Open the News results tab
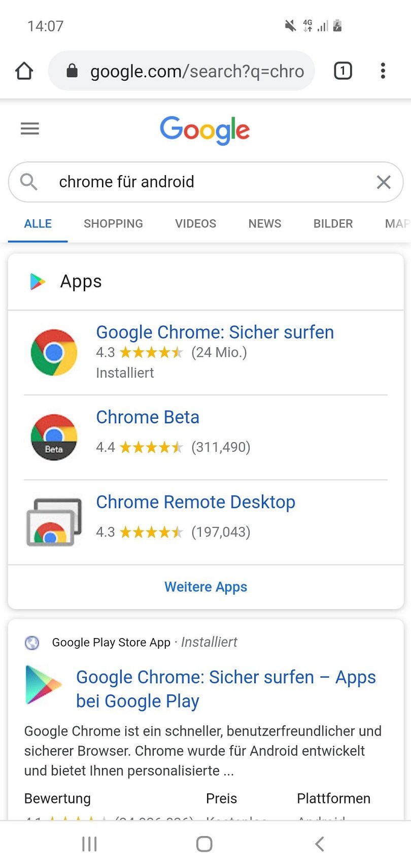 point(264,224)
